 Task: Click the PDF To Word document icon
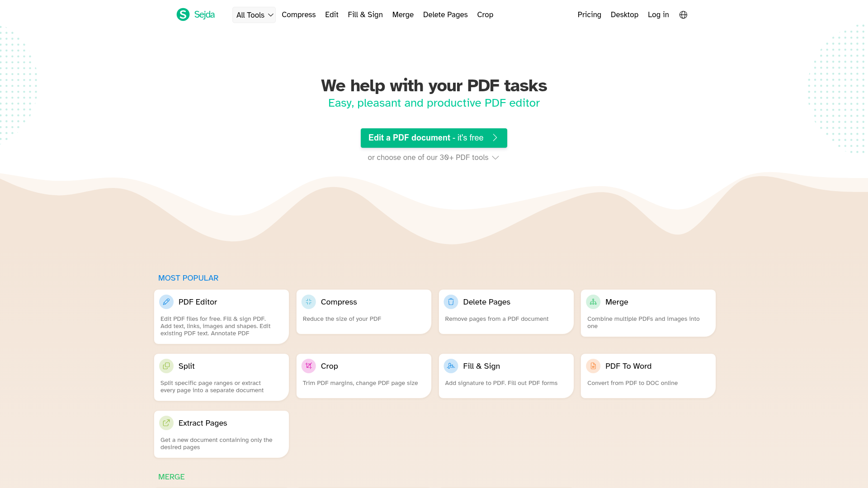coord(593,366)
